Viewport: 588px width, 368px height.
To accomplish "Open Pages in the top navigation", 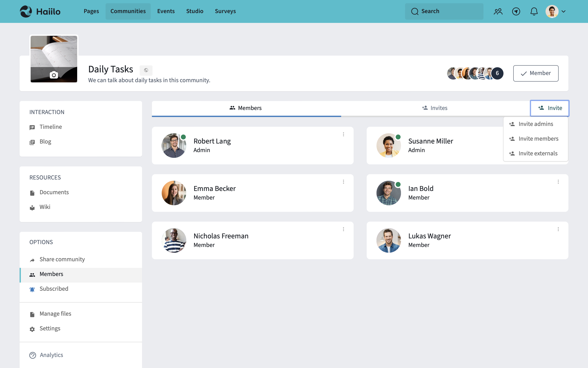I will pyautogui.click(x=91, y=11).
